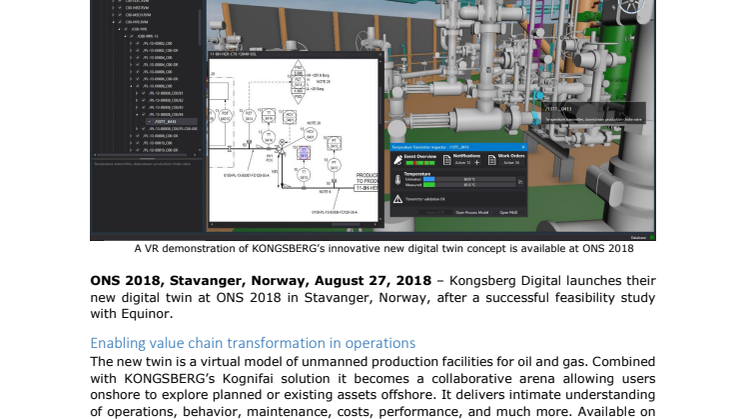Click the diamond PSD symbol atop the P&ID

(x=298, y=81)
